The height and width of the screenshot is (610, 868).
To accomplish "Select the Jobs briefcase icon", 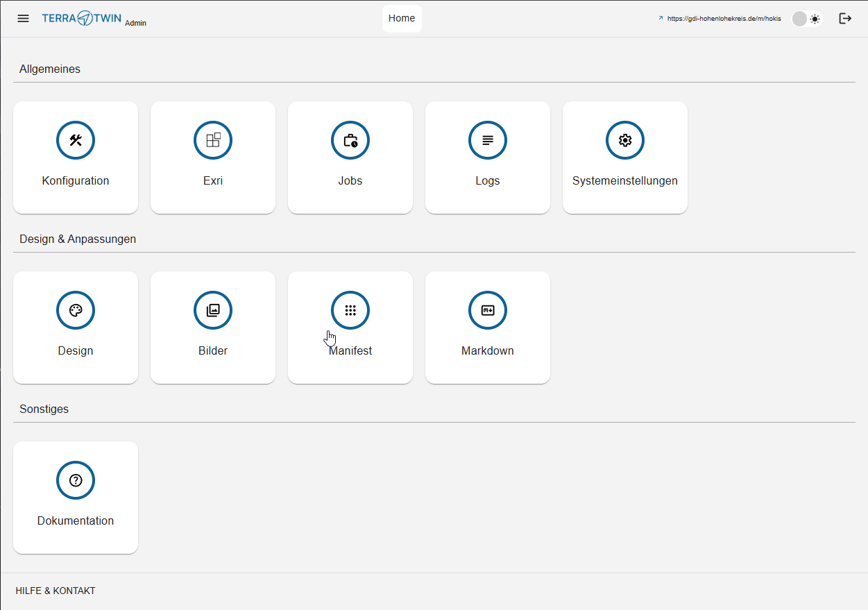I will tap(350, 140).
